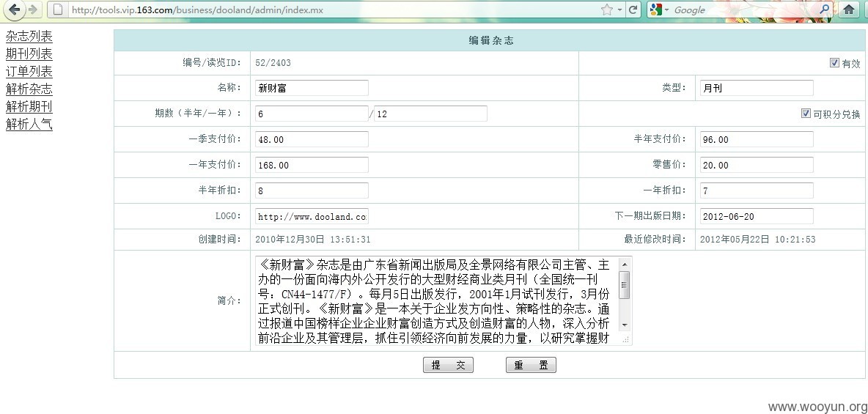The image size is (868, 414).
Task: Toggle the 有效 checkbox
Action: [835, 62]
